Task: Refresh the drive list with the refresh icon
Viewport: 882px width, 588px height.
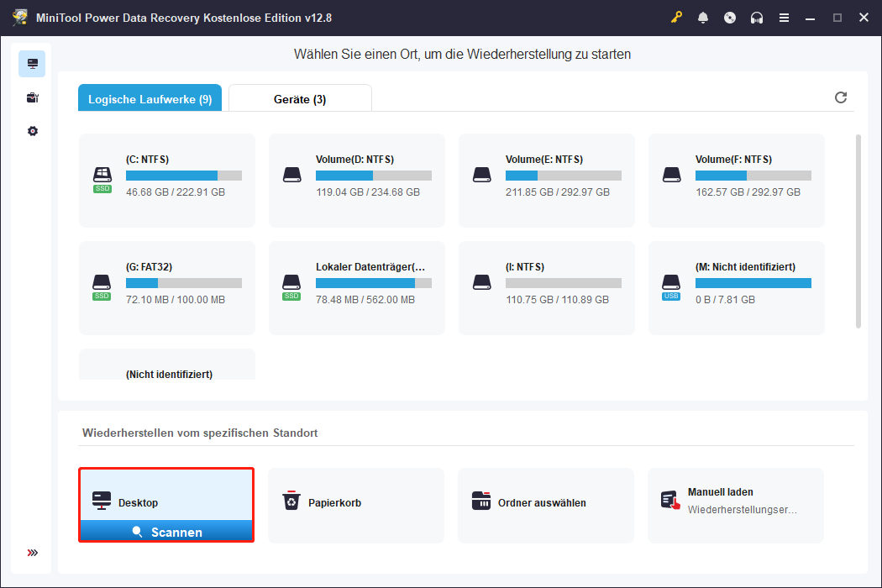Action: tap(841, 97)
